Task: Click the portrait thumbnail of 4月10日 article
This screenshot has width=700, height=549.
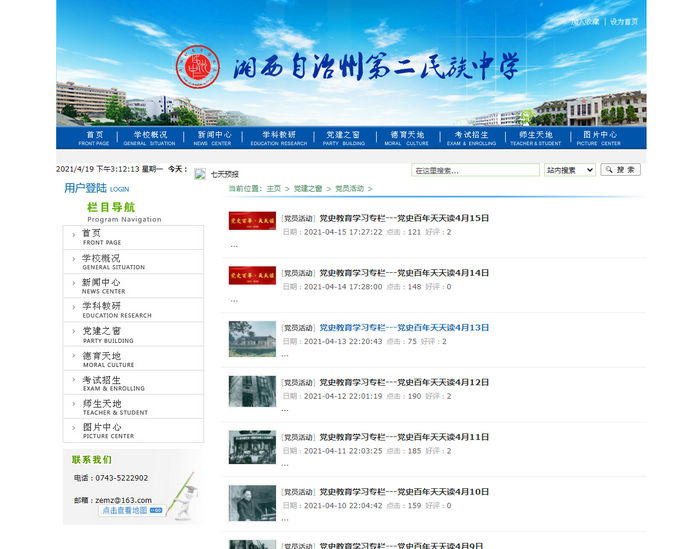Action: (x=252, y=503)
